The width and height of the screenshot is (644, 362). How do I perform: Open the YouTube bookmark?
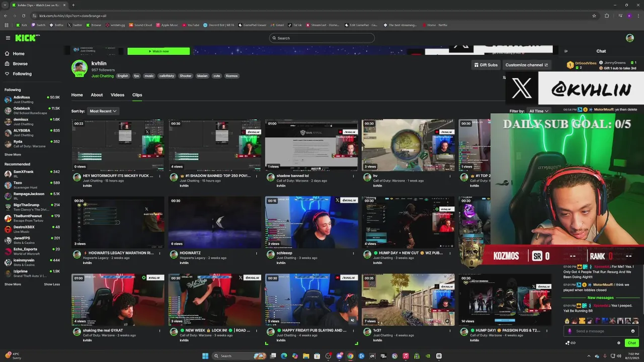pos(191,25)
